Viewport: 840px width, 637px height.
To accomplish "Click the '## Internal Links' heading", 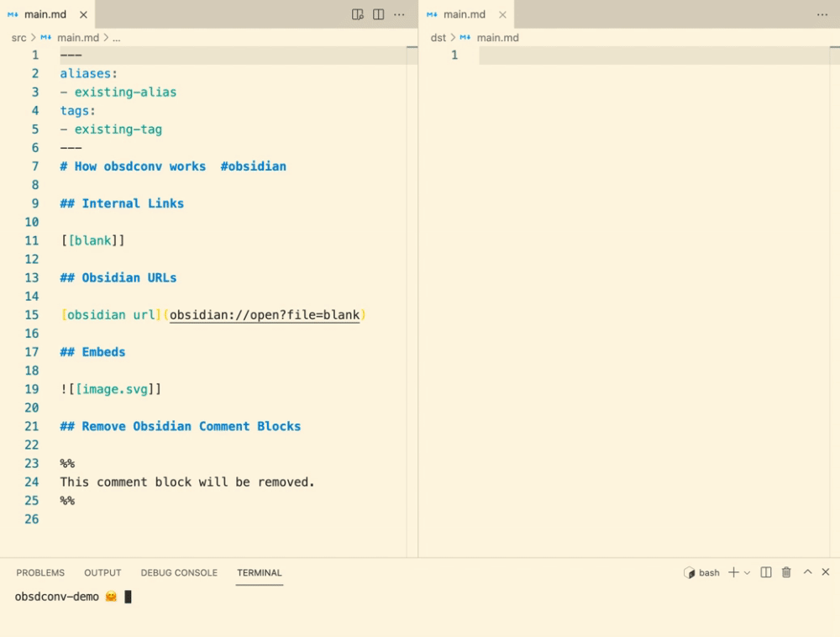I will click(122, 203).
